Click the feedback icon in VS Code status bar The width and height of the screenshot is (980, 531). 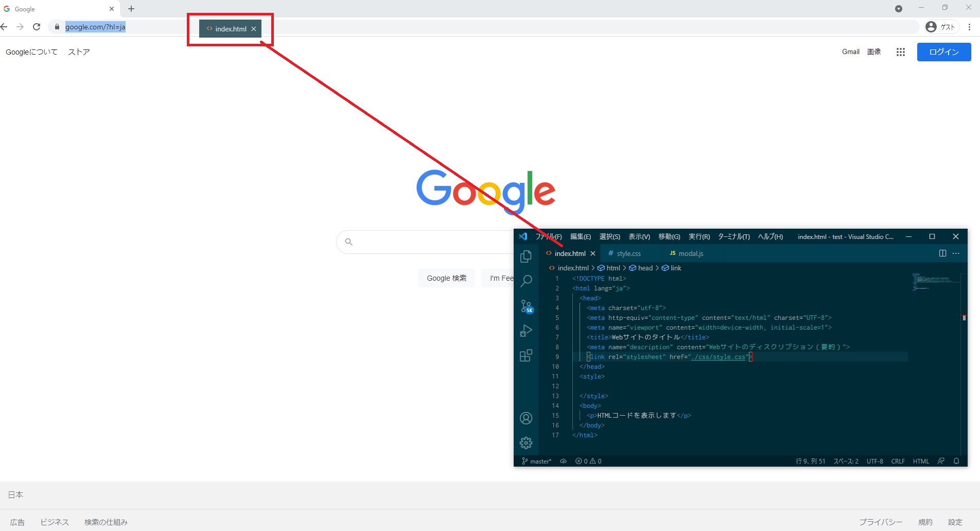(941, 461)
